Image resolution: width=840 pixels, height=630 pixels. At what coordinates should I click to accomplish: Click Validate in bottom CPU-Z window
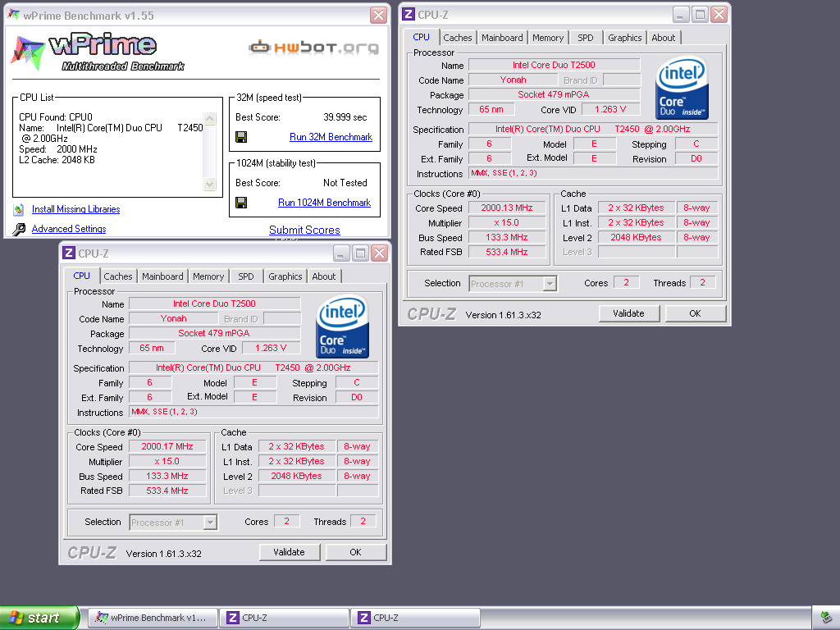(x=289, y=552)
